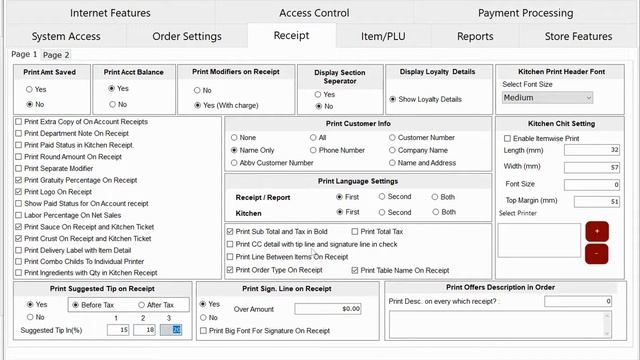The image size is (640, 360).
Task: Switch to the Order Settings tab
Action: tap(187, 36)
